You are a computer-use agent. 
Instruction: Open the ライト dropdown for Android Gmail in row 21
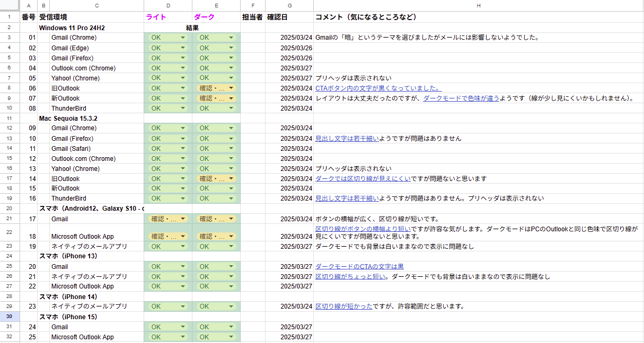183,219
